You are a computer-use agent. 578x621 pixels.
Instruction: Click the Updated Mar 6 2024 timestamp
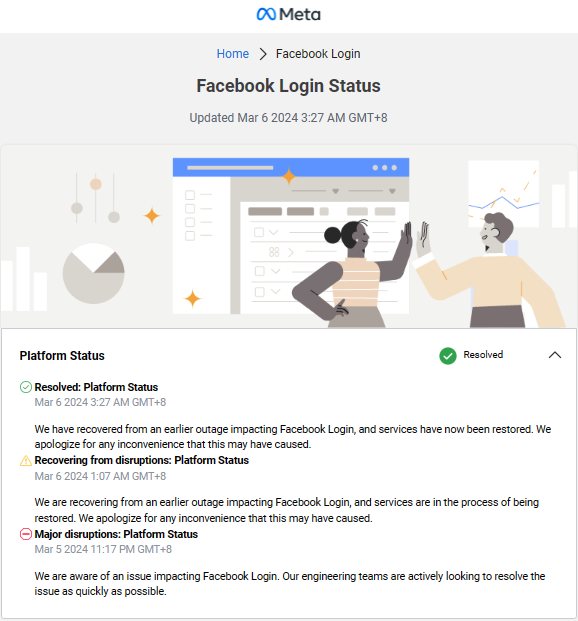pyautogui.click(x=288, y=118)
